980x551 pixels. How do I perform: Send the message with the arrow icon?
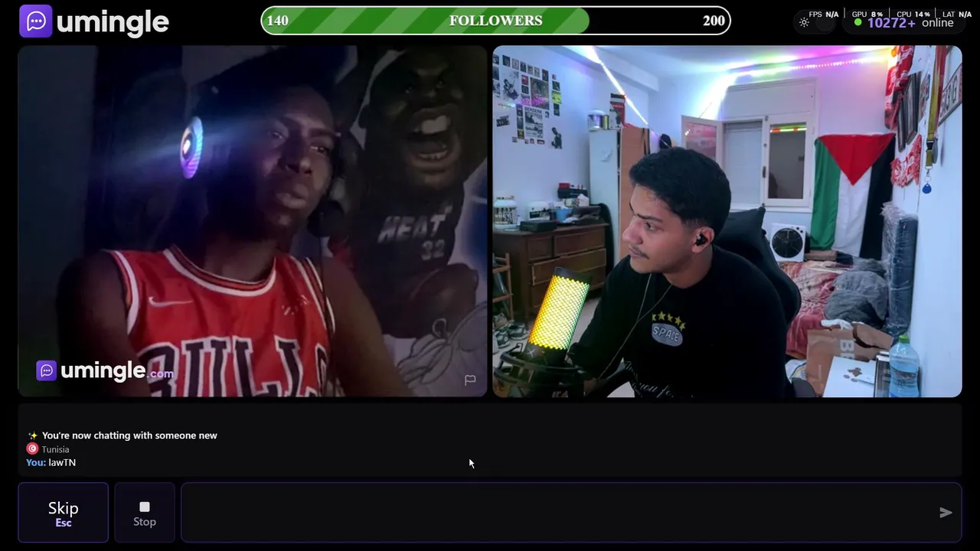946,513
